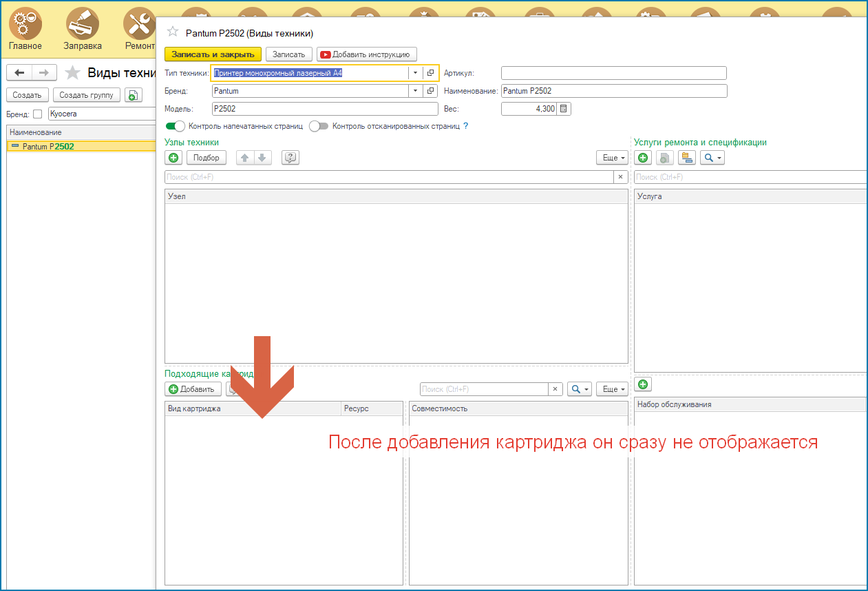The height and width of the screenshot is (591, 868).
Task: Move node up in Узлы техники
Action: [x=245, y=158]
